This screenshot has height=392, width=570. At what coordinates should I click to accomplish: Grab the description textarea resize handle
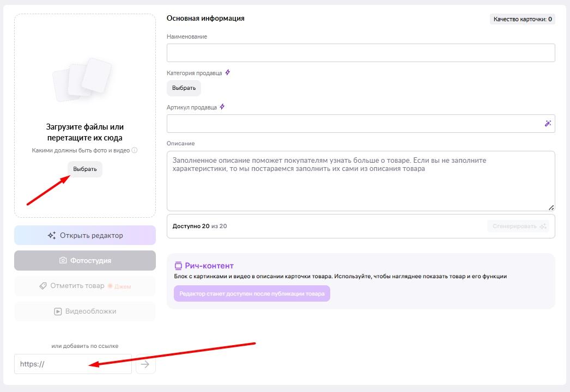(x=551, y=207)
